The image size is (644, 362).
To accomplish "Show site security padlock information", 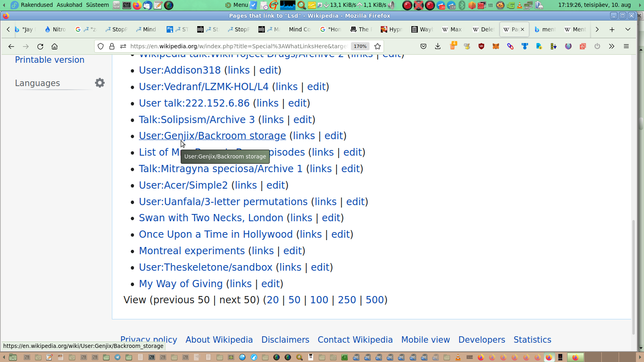I will (x=112, y=46).
